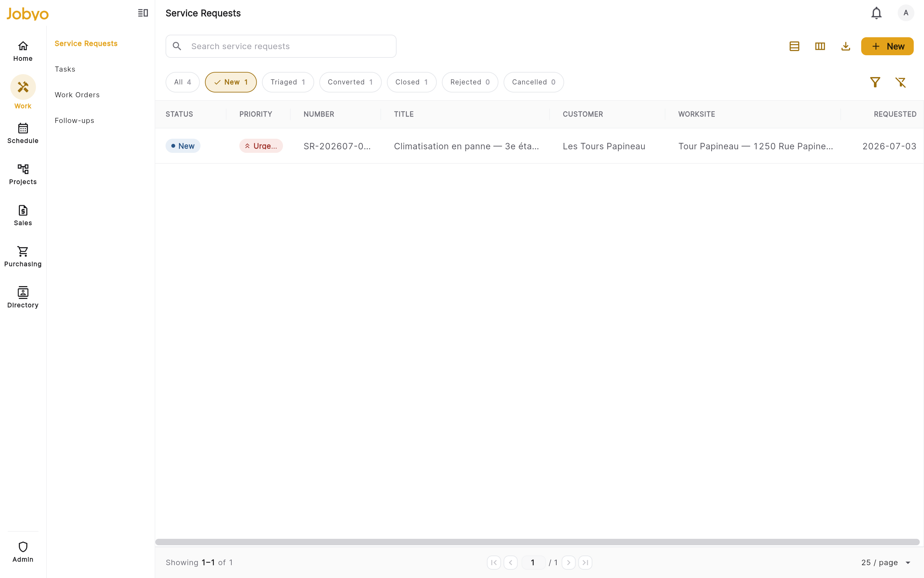Viewport: 924px width, 578px height.
Task: Open the Admin section
Action: [23, 552]
